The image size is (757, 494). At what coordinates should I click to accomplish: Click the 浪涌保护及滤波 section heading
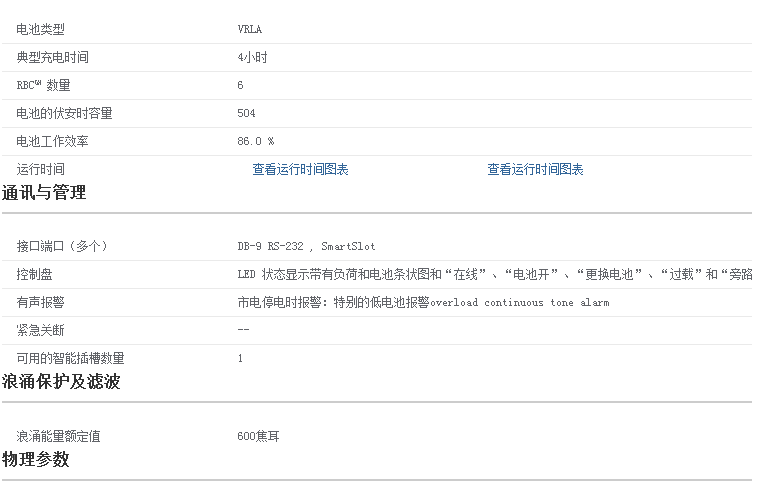[61, 382]
